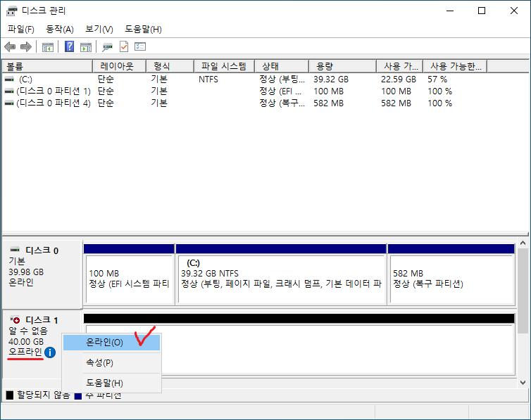The width and height of the screenshot is (531, 420).
Task: Maximize the Disk Management window
Action: pyautogui.click(x=482, y=11)
